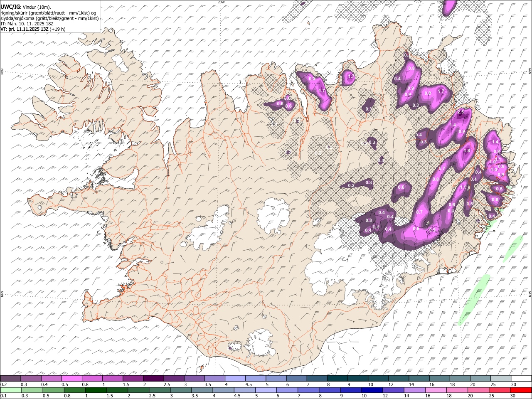This screenshot has height=399, width=532.
Task: Click the 14 swatch in the upper legend row
Action: coord(419,378)
